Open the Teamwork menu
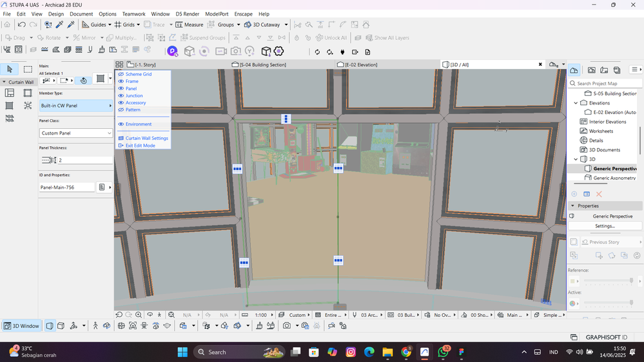Image resolution: width=644 pixels, height=362 pixels. (133, 14)
